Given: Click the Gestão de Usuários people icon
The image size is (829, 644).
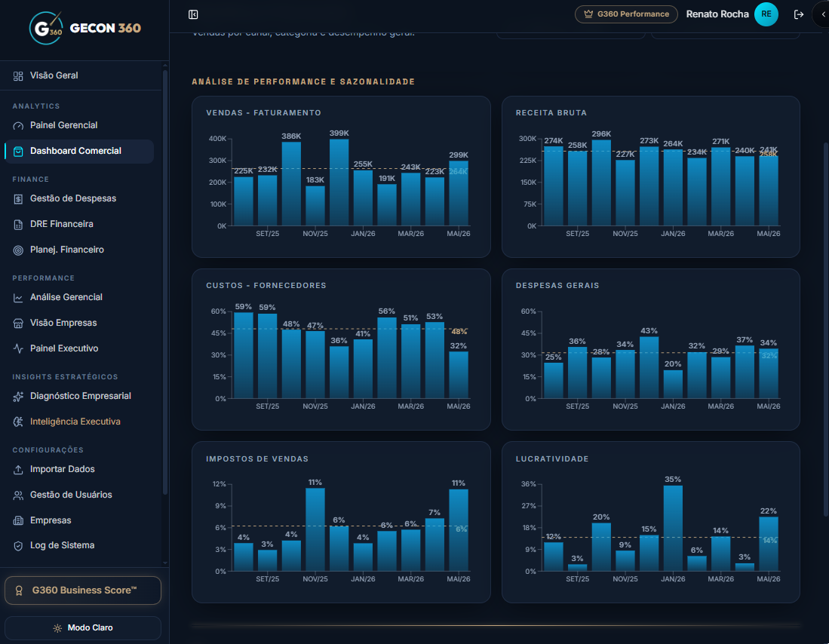Looking at the screenshot, I should click(x=18, y=495).
